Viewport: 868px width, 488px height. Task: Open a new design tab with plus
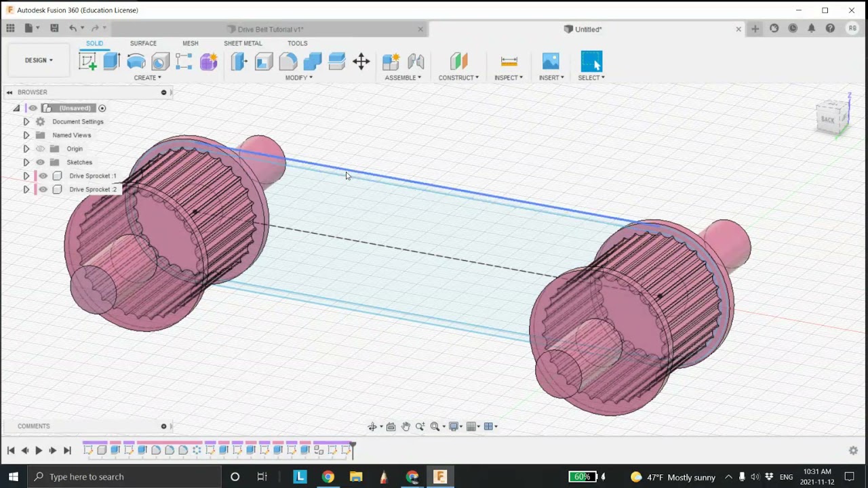coord(755,28)
